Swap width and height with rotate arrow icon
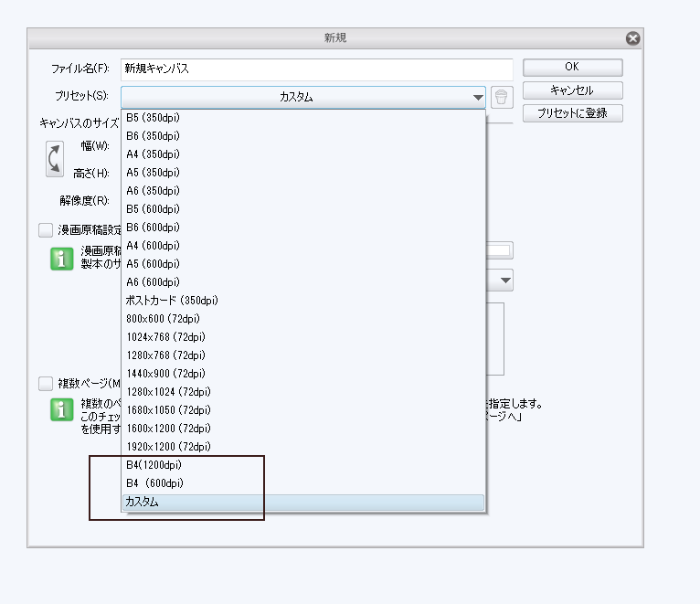 point(55,159)
